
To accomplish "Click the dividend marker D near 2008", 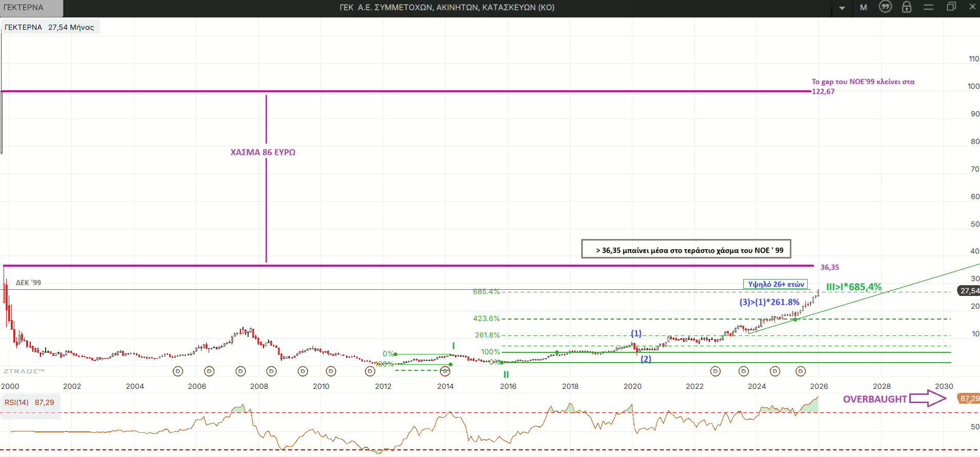I will tap(272, 371).
